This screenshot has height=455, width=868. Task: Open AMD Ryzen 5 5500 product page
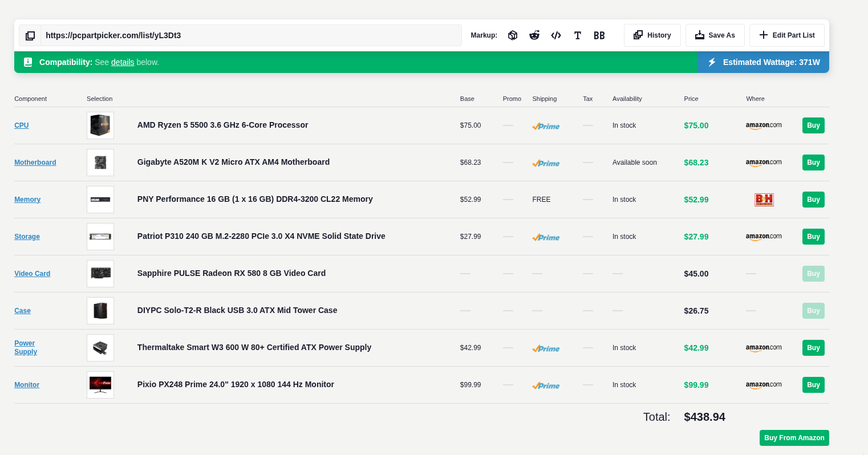pyautogui.click(x=222, y=125)
